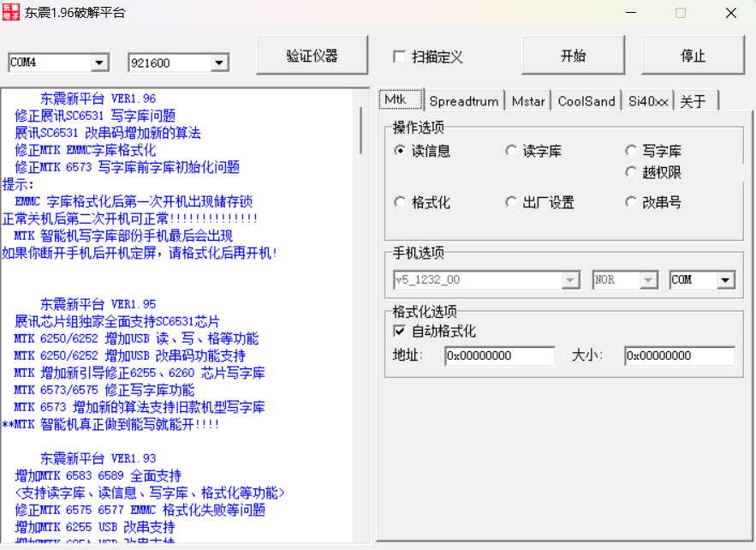The width and height of the screenshot is (756, 550).
Task: Click log line 修正MTK EMMC字库格式化
Action: (86, 150)
